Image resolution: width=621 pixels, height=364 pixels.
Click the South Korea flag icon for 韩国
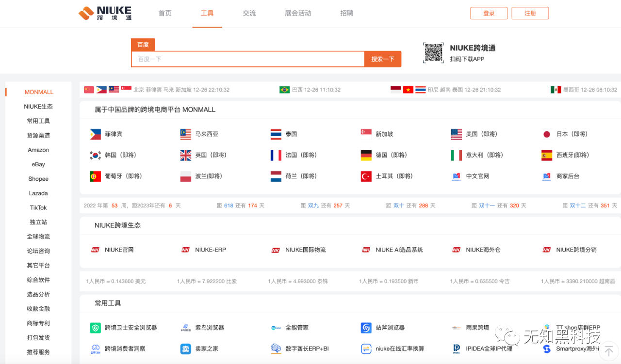96,155
